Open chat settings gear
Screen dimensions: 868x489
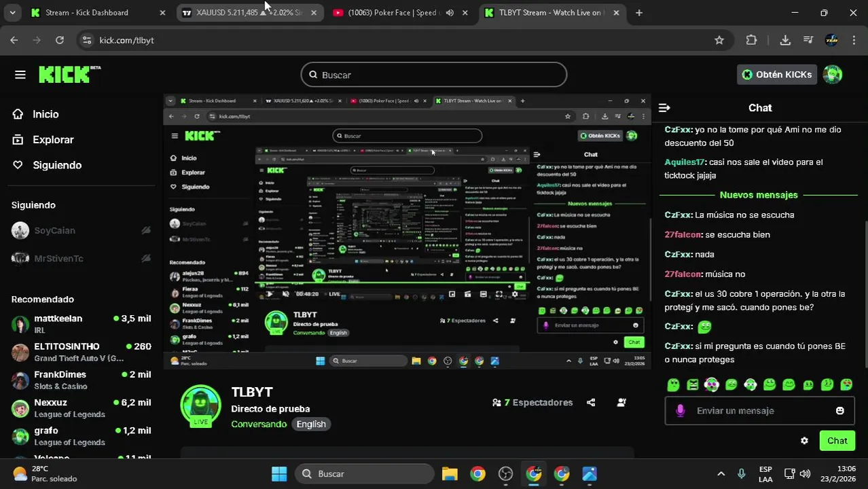pos(804,441)
